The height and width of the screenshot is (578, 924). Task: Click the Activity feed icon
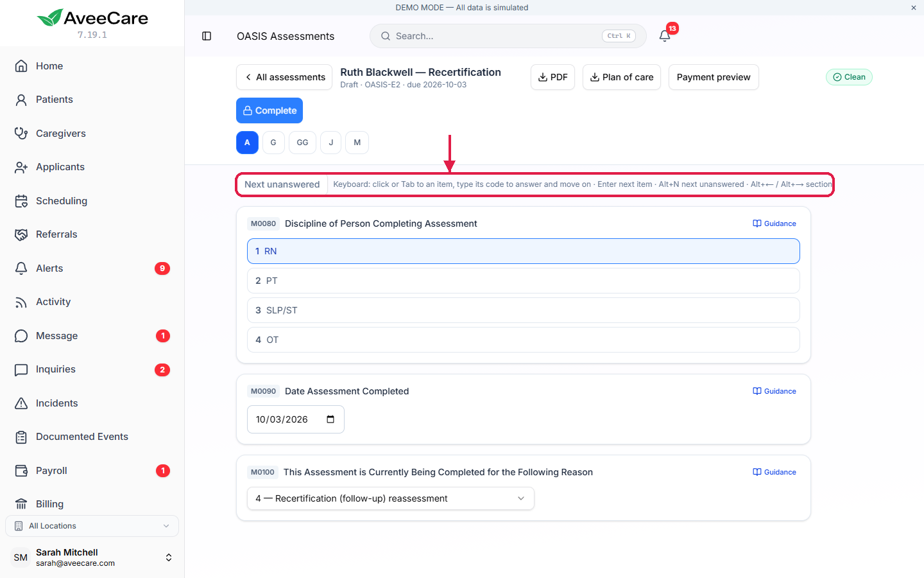(x=21, y=302)
